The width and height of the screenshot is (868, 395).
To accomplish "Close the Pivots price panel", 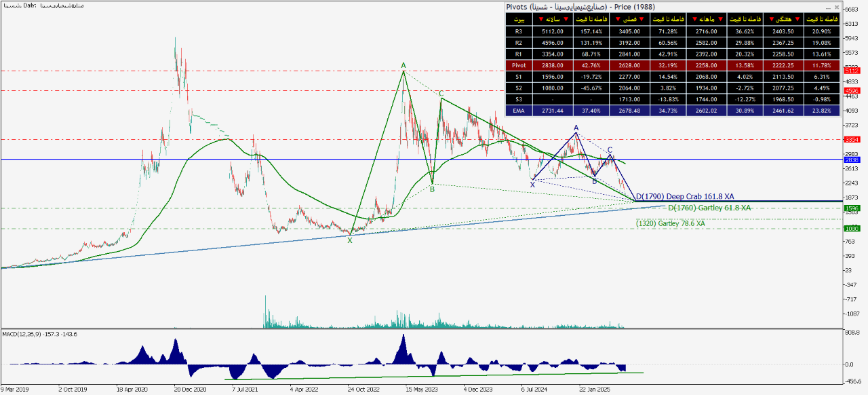I will [837, 7].
